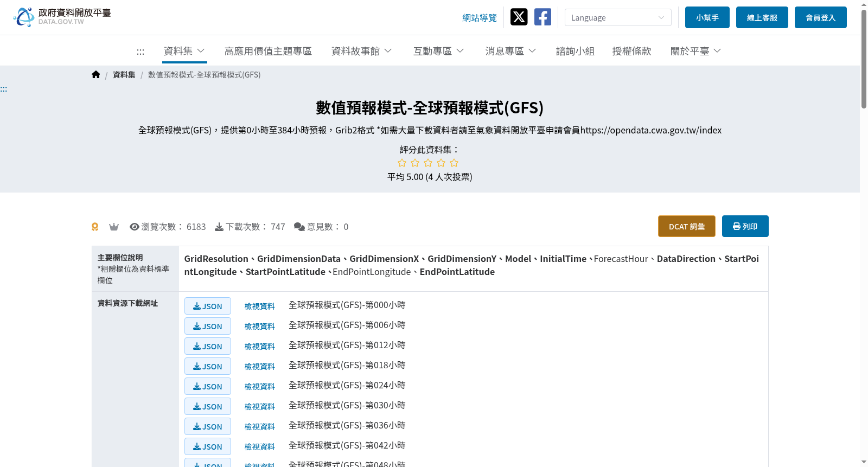Viewport: 868px width, 467px height.
Task: Download JSON for 第042小時
Action: coord(208,446)
